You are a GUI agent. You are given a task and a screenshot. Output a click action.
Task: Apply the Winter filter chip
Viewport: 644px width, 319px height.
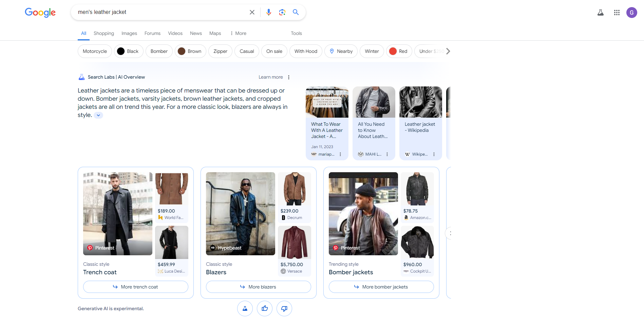(x=372, y=51)
